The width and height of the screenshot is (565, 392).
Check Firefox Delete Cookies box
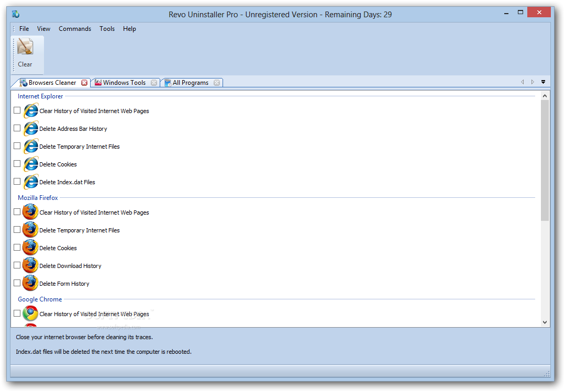click(x=17, y=248)
